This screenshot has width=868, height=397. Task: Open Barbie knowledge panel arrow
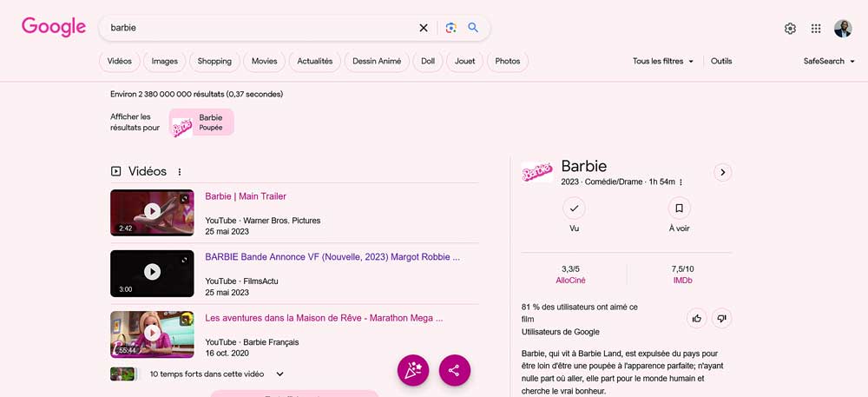[x=722, y=172]
